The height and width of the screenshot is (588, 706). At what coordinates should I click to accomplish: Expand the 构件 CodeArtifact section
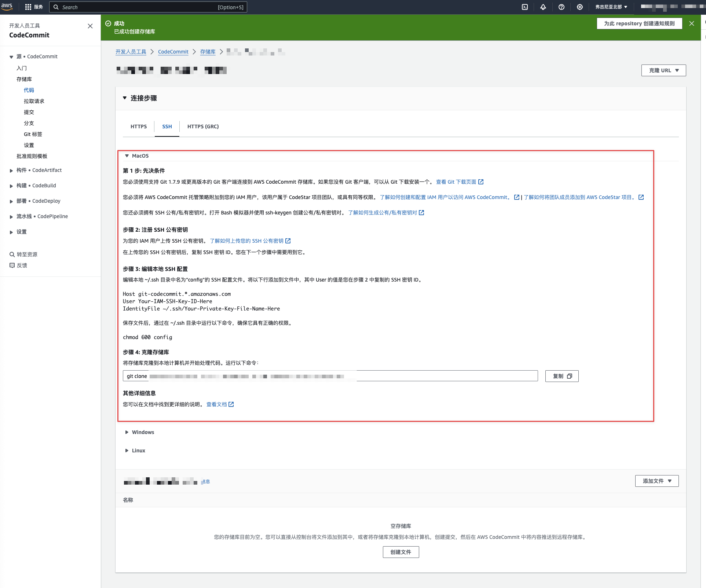[11, 170]
